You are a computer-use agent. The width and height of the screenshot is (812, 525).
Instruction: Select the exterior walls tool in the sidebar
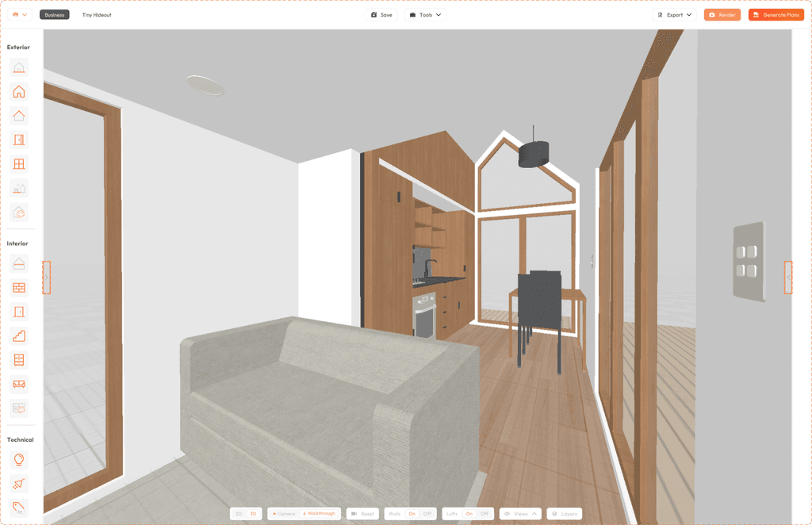tap(20, 91)
